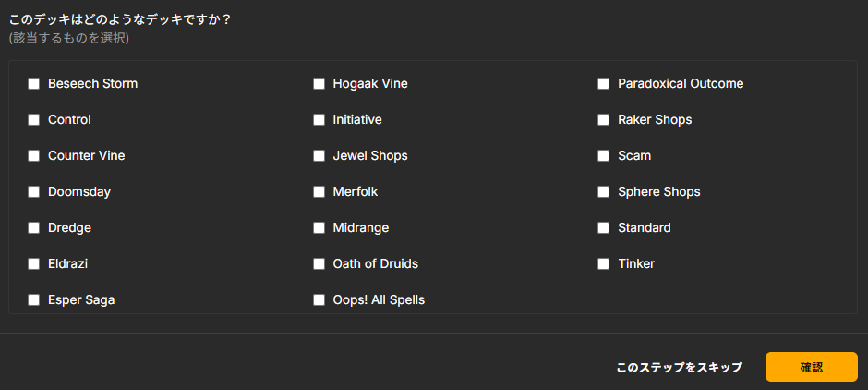Check the Eldrazi option
Image resolution: width=868 pixels, height=390 pixels.
[34, 264]
